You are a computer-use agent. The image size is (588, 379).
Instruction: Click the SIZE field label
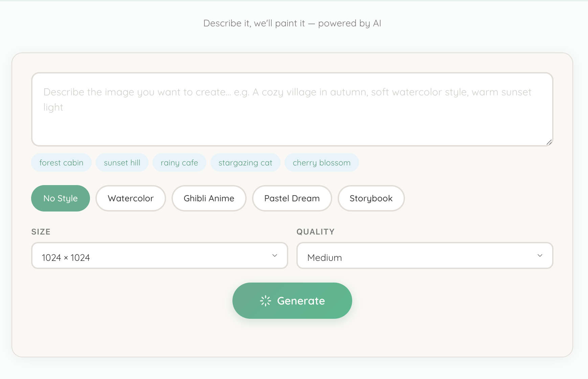point(41,232)
